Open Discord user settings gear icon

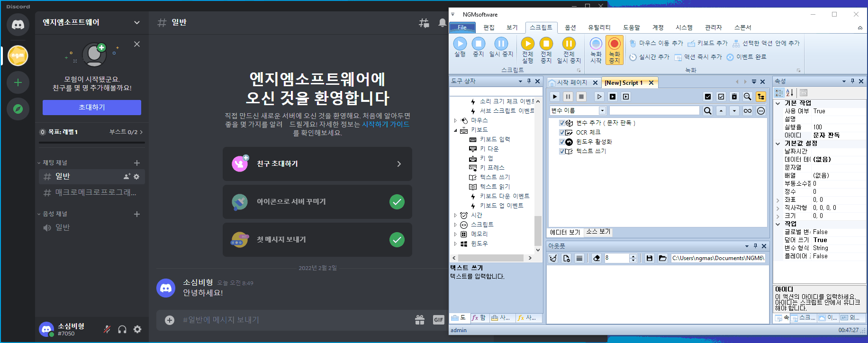[x=137, y=329]
